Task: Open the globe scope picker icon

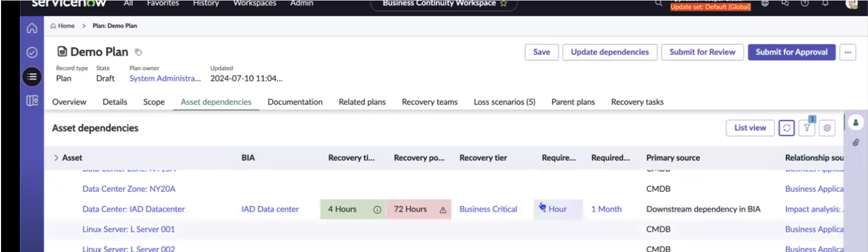Action: (x=765, y=4)
